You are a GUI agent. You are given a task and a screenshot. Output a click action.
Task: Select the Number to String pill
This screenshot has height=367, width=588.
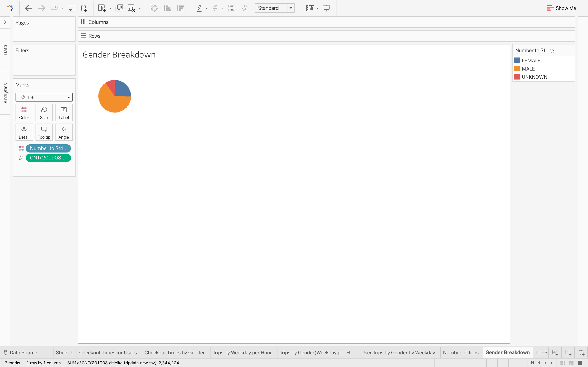(48, 148)
